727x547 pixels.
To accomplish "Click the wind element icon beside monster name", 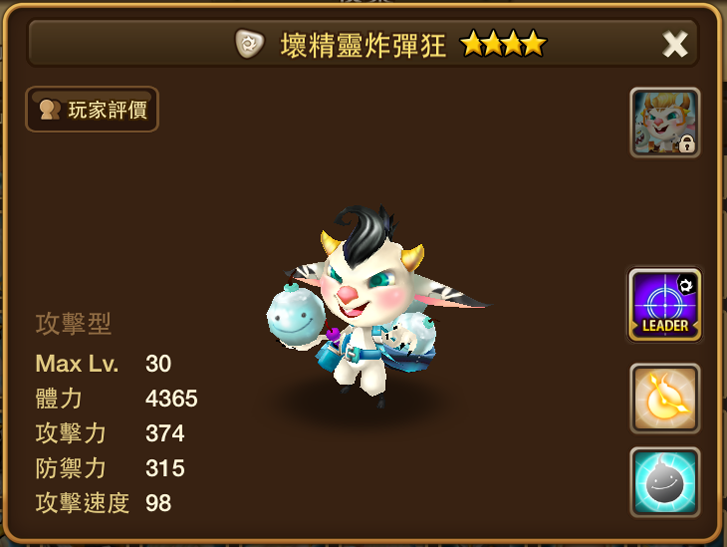I will [x=249, y=44].
